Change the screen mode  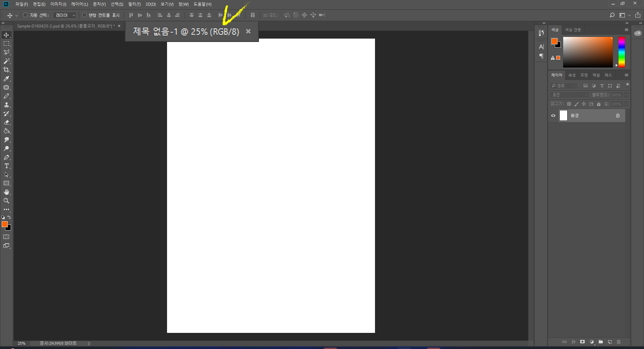pyautogui.click(x=6, y=246)
